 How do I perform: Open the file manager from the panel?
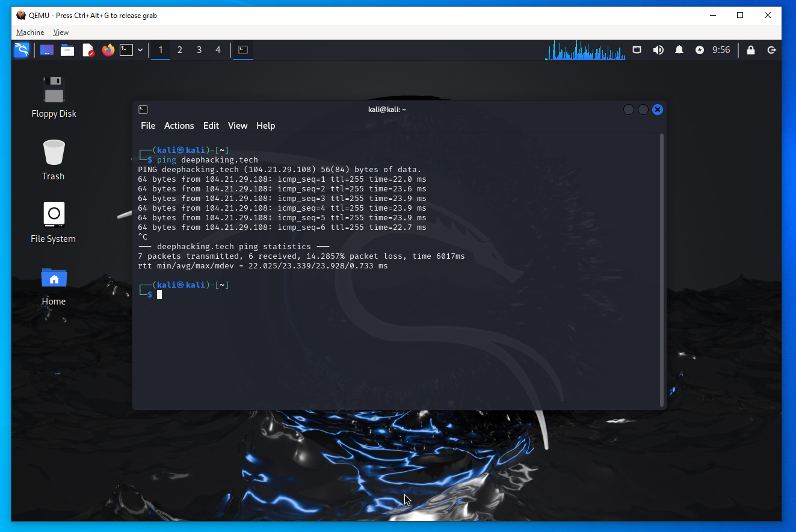pyautogui.click(x=67, y=50)
